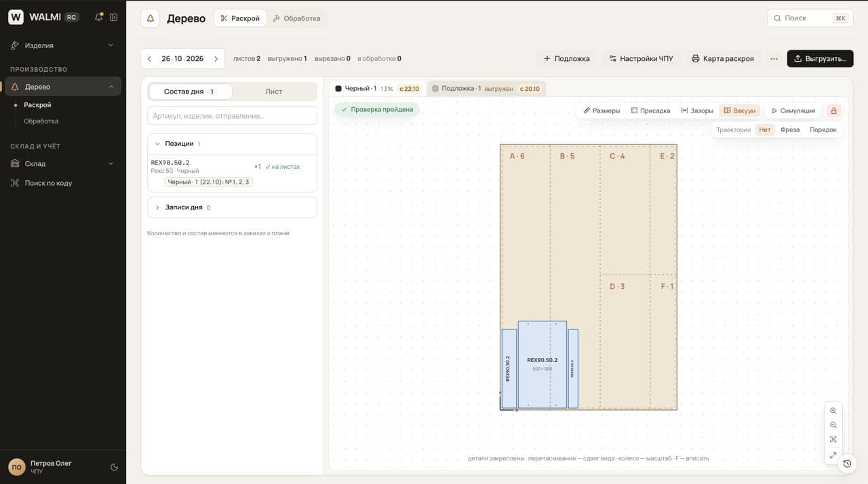Image resolution: width=868 pixels, height=484 pixels.
Task: Click the Выгрузить button
Action: click(x=820, y=58)
